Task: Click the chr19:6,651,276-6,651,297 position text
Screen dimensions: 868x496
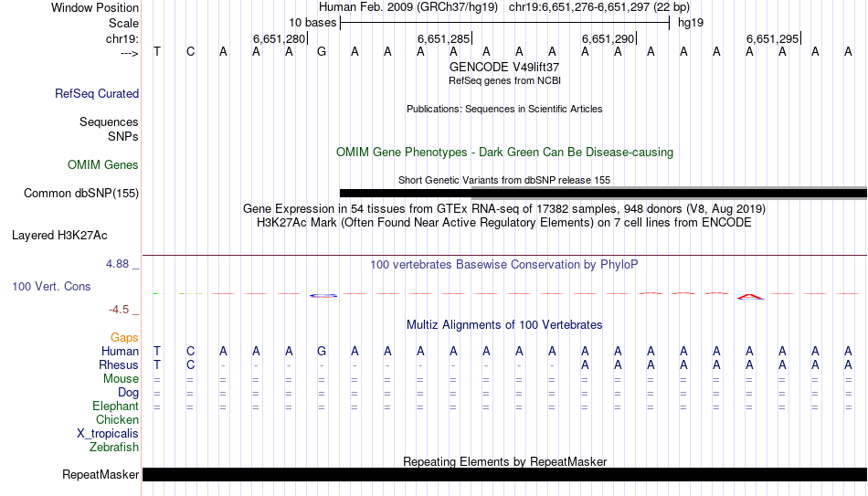Action: [x=599, y=7]
